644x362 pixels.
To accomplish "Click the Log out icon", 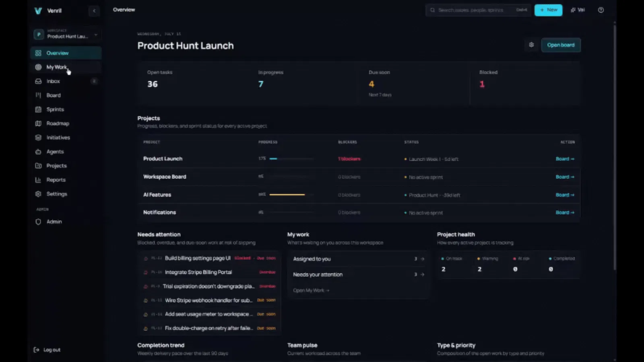I will (x=37, y=350).
